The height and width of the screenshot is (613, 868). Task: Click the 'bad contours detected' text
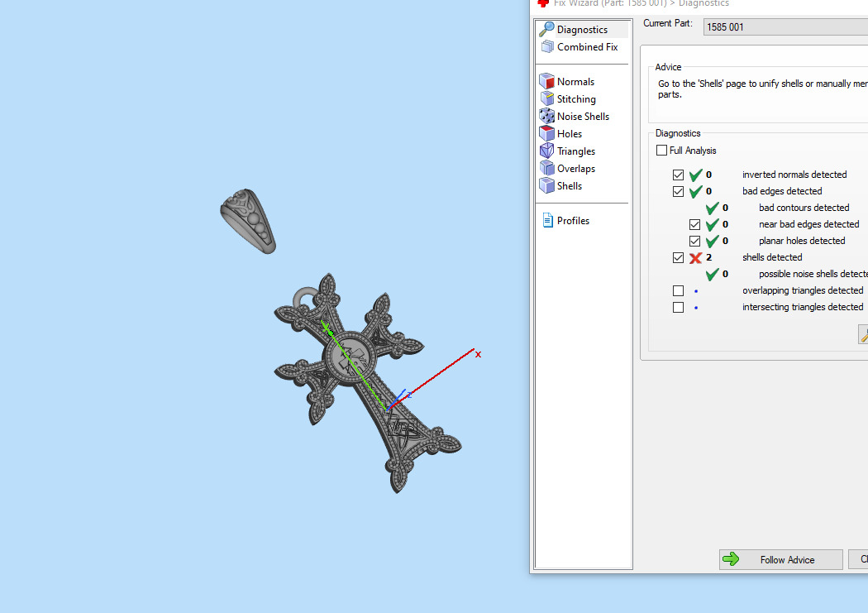pyautogui.click(x=804, y=207)
